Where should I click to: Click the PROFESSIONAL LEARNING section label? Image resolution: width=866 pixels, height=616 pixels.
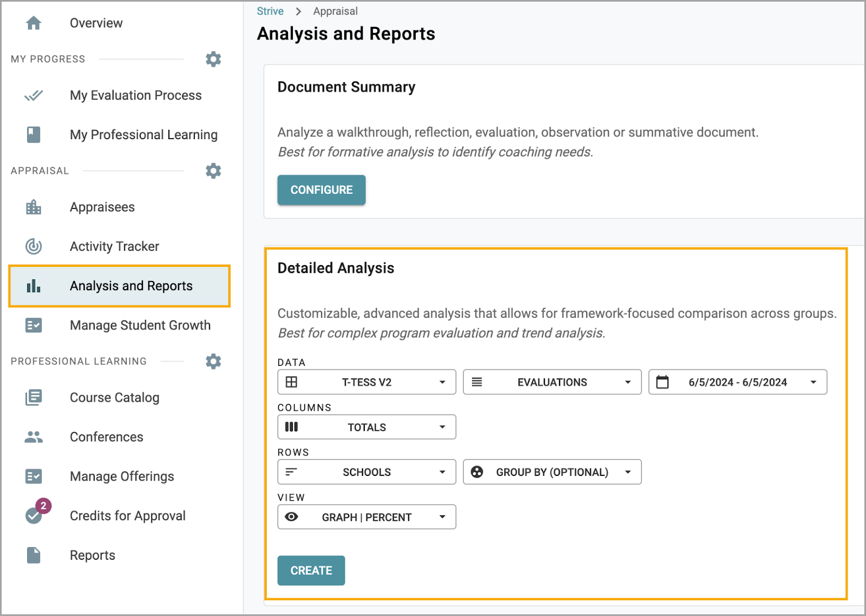pyautogui.click(x=79, y=361)
